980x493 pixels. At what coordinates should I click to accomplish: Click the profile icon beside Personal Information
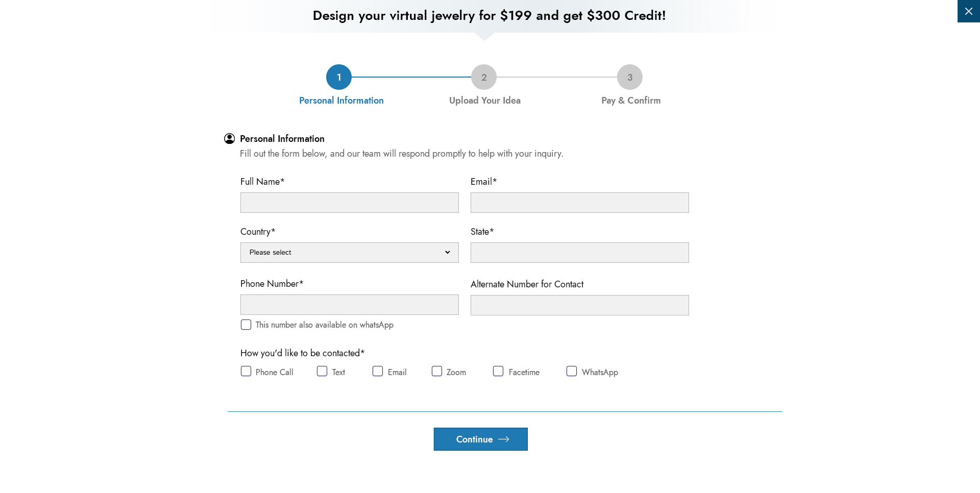[230, 139]
